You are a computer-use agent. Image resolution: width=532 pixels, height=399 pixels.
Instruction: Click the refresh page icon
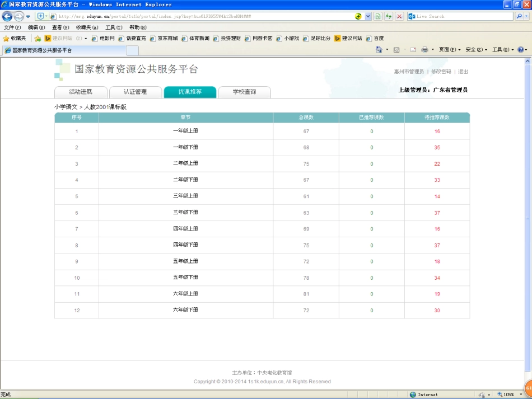[389, 16]
